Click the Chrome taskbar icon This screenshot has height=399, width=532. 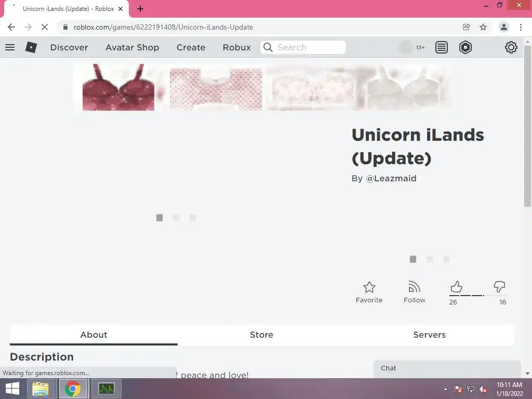point(73,389)
